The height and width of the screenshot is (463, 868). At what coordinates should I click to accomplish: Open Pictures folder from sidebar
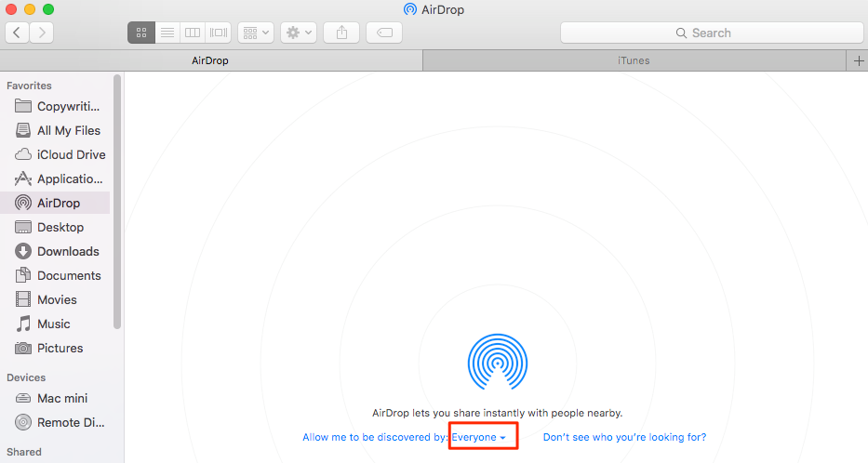coord(57,348)
